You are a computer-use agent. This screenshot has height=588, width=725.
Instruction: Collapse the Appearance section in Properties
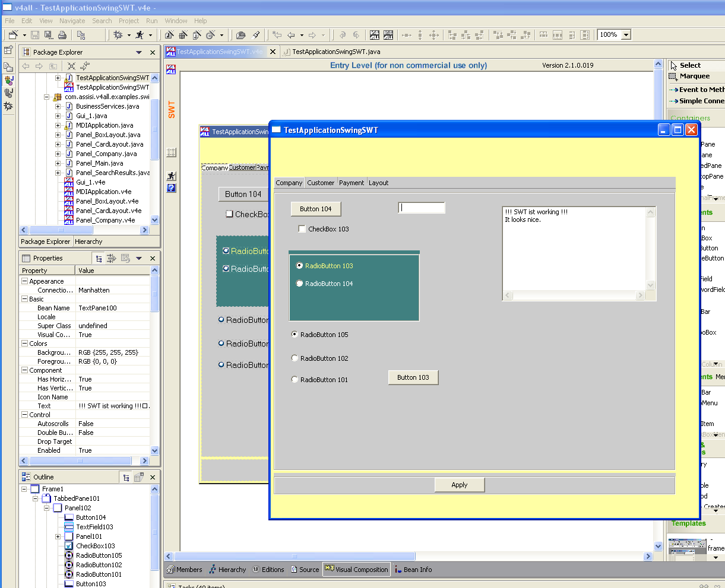pyautogui.click(x=25, y=281)
